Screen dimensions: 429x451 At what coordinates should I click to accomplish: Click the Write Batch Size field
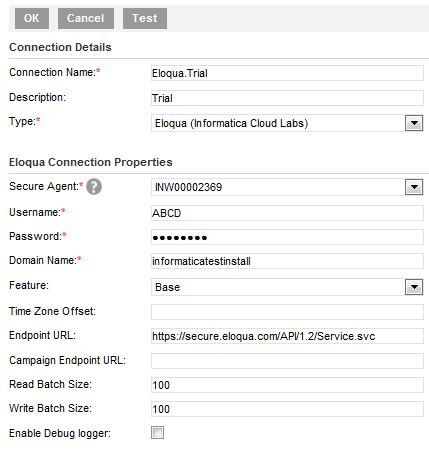click(287, 409)
